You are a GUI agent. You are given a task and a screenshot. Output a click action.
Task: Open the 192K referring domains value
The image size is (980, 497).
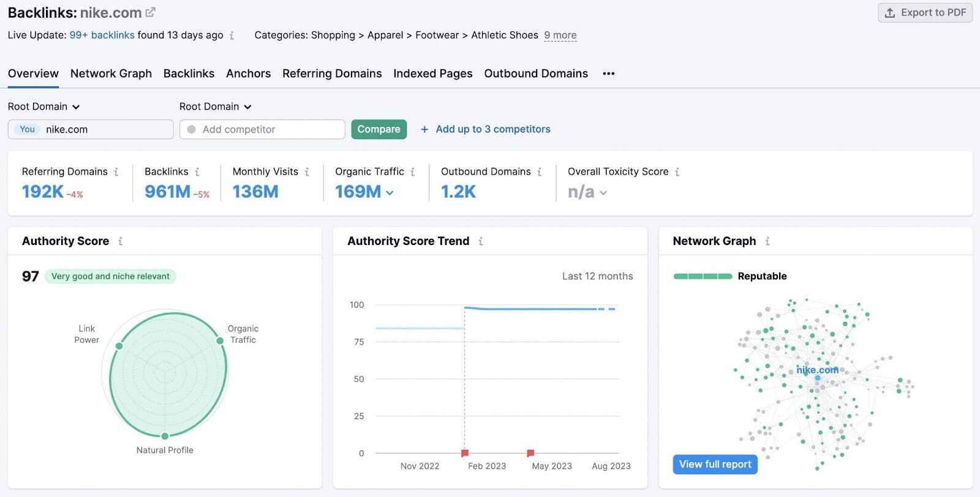click(43, 192)
